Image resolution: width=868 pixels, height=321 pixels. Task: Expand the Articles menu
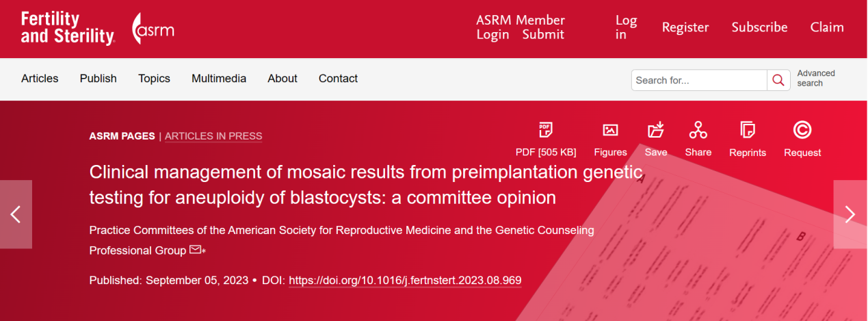coord(40,79)
